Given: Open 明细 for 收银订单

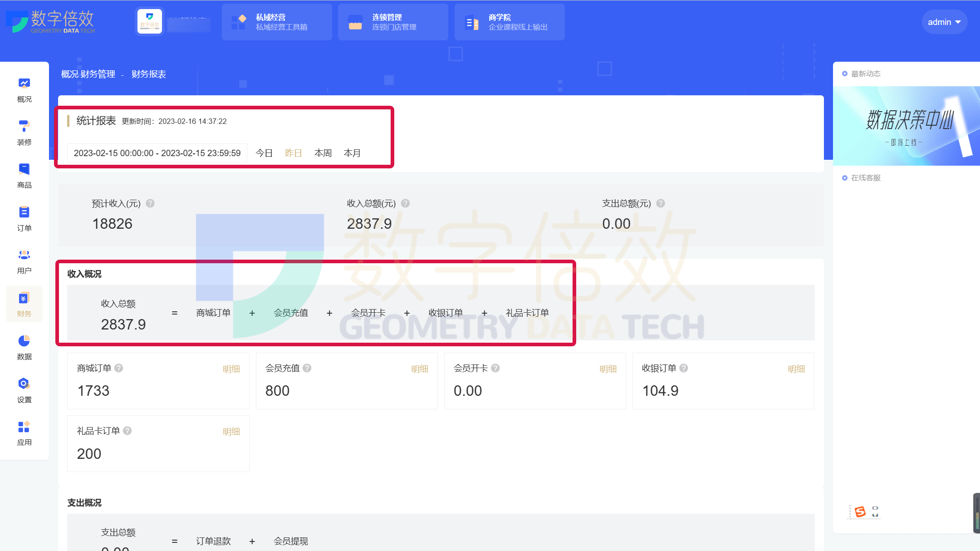Looking at the screenshot, I should tap(796, 369).
